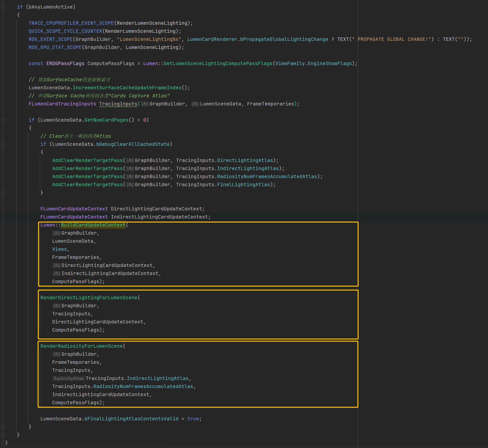
Task: Click the last fold-end marker in gutter
Action: click(3, 443)
